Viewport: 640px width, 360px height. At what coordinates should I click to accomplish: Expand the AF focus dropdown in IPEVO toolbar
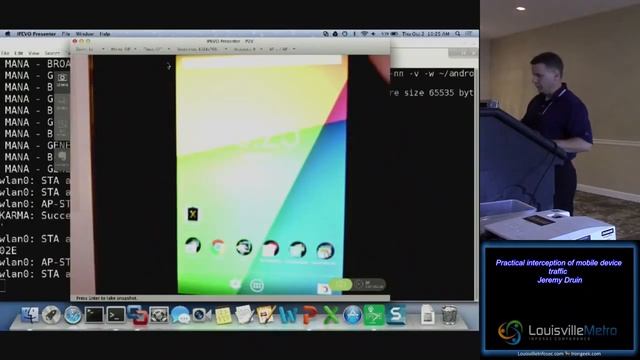[x=282, y=49]
